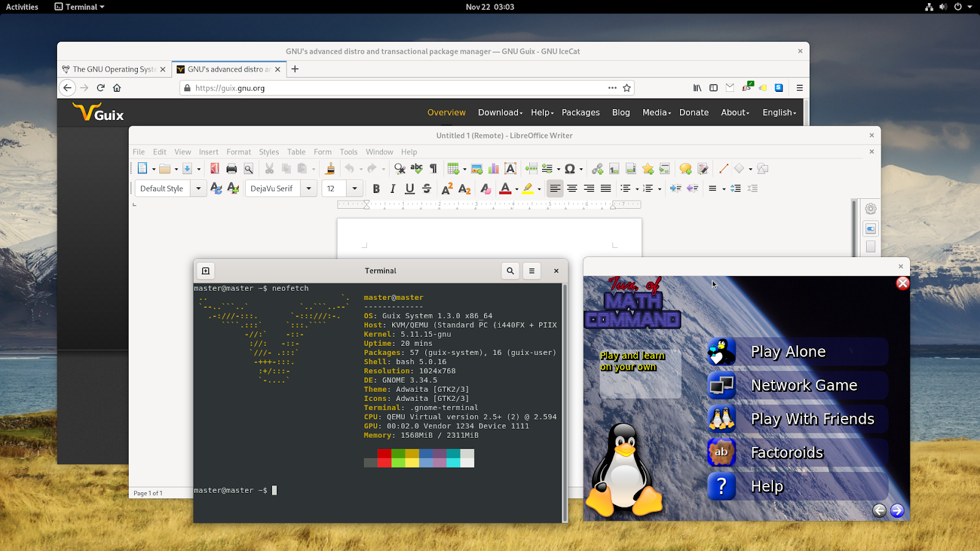Click the Insert Chart icon in Writer
Viewport: 980px width, 551px height.
[494, 169]
